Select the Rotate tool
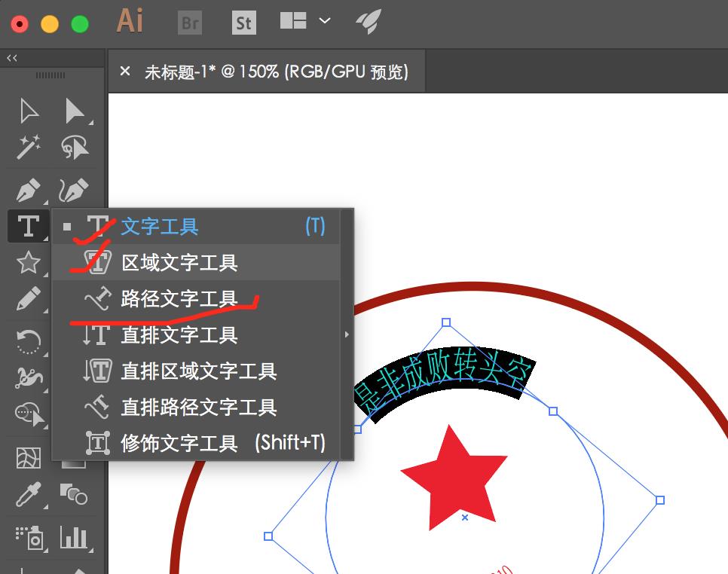728x574 pixels. (x=29, y=341)
